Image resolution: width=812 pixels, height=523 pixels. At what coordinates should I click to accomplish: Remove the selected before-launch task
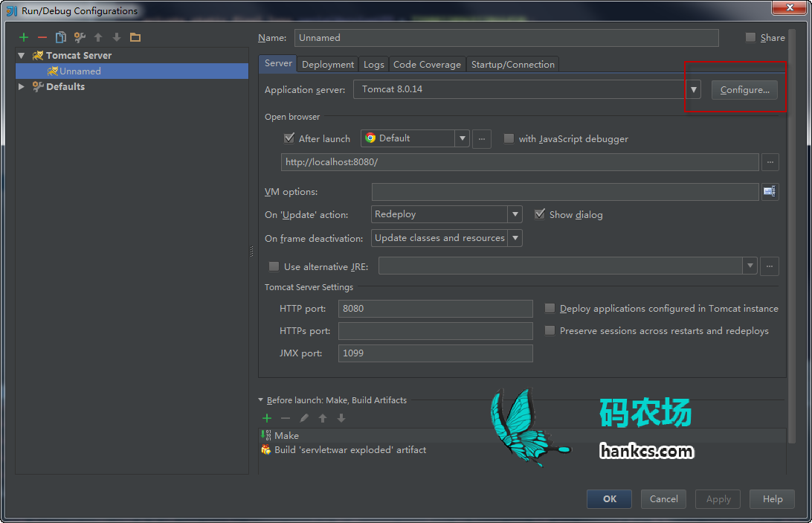[x=286, y=418]
